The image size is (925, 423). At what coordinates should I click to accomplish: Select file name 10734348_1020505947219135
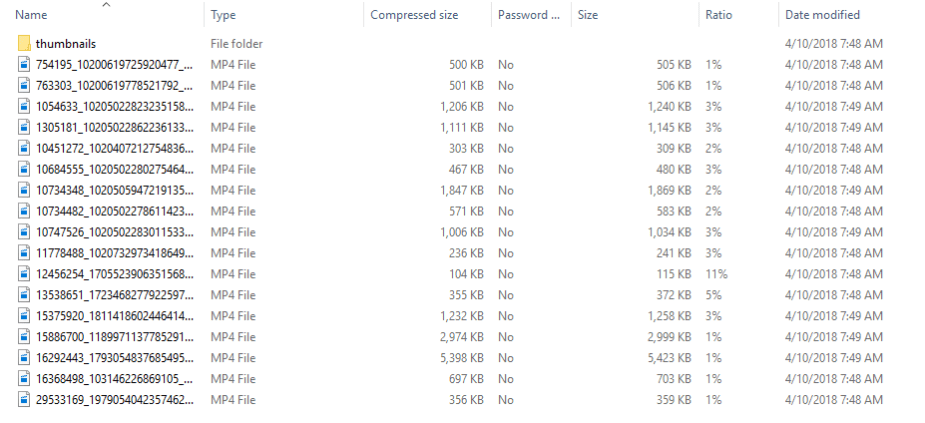[113, 190]
